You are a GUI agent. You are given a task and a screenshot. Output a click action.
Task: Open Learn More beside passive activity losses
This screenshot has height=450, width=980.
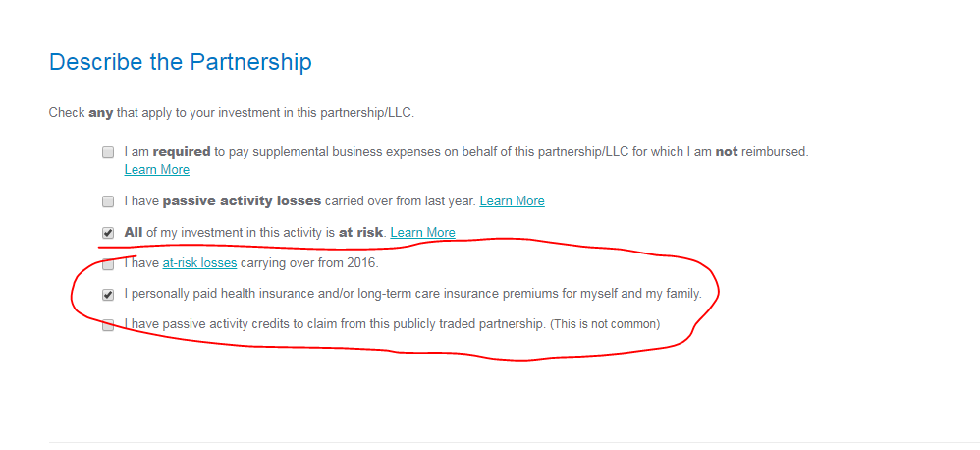[x=512, y=201]
